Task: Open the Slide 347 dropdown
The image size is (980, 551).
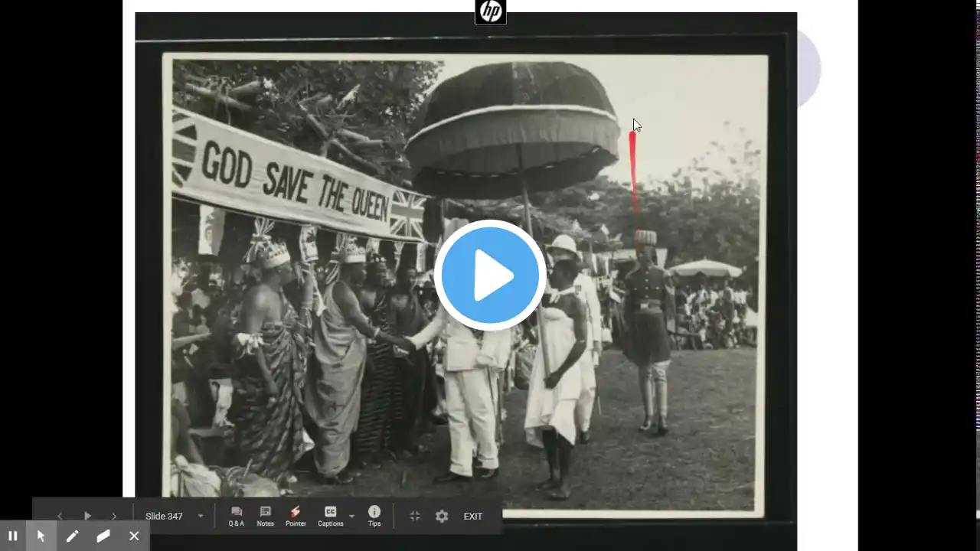Action: coord(175,517)
